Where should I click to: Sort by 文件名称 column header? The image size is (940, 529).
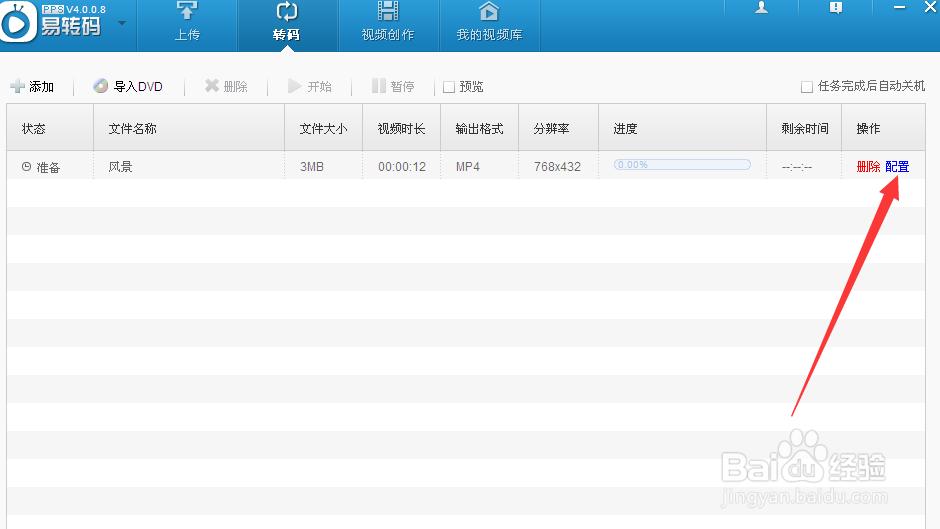point(189,128)
